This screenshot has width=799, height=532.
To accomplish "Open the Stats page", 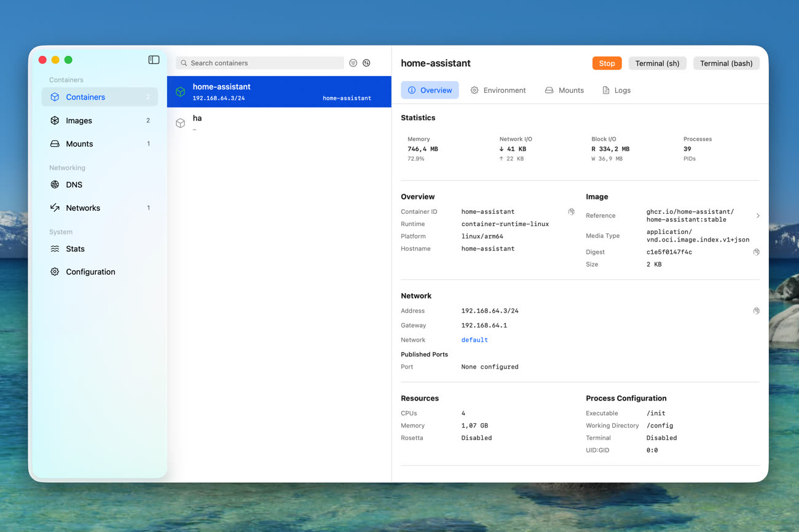I will [x=75, y=249].
